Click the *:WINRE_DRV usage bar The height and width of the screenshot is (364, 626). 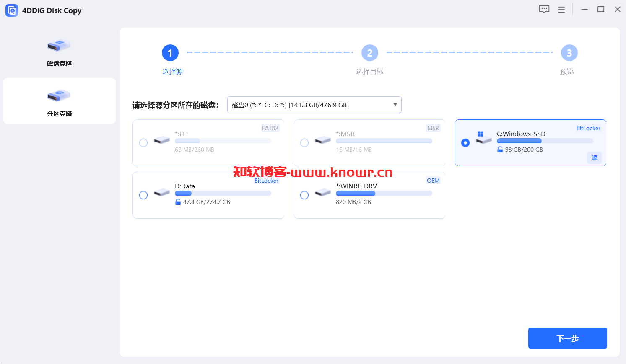(x=384, y=193)
